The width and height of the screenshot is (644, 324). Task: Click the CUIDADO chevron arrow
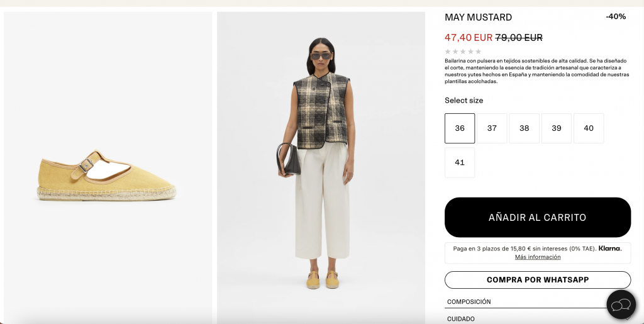point(628,318)
